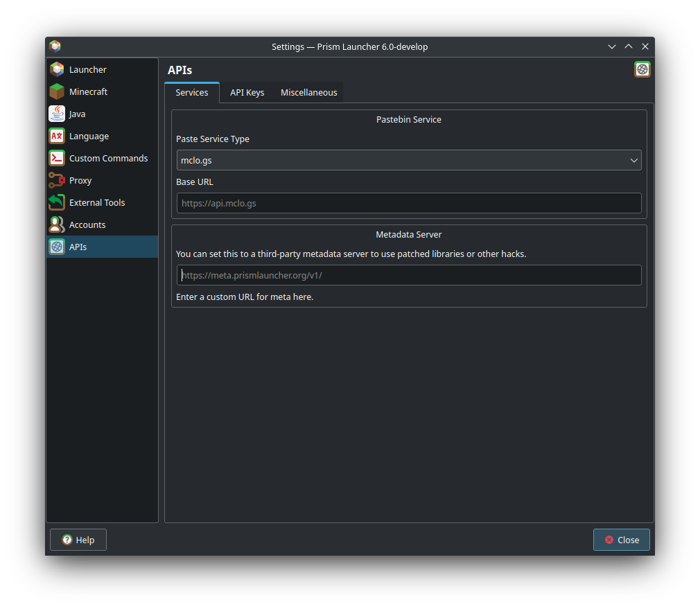
Task: Select the APIs globe icon in sidebar
Action: pyautogui.click(x=57, y=247)
